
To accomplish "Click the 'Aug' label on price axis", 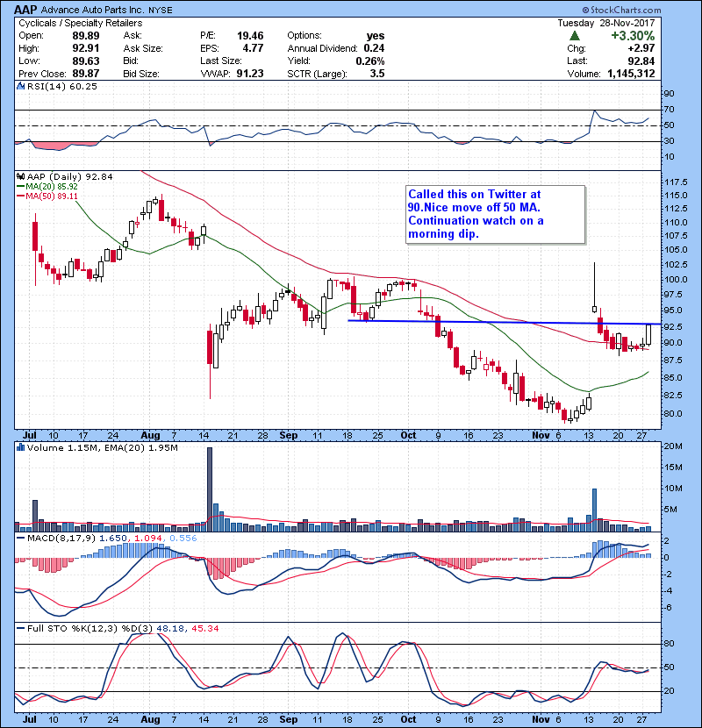I will tap(150, 436).
